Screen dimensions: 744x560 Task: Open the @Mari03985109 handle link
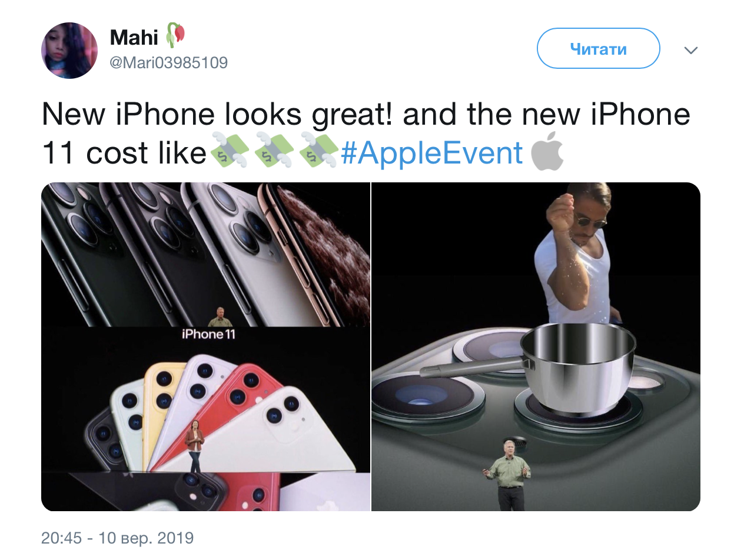169,62
